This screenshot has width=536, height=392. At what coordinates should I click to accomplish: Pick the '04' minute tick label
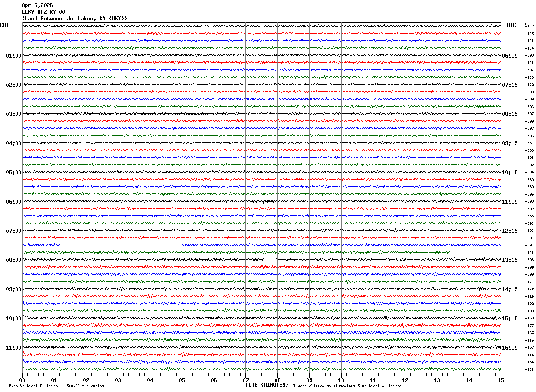[150, 380]
